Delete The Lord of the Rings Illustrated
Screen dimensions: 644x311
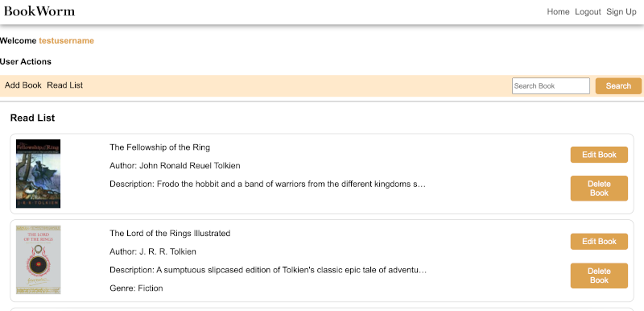(599, 276)
